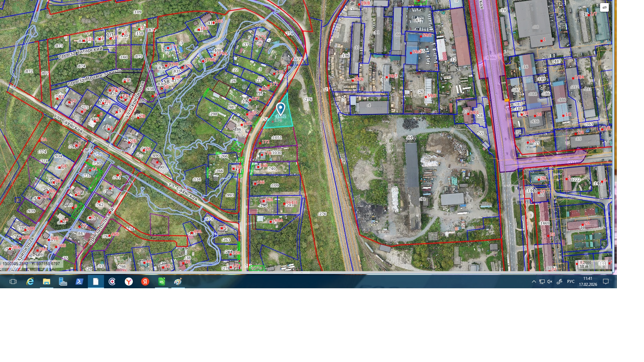Click the ruler measure button at top-right of map

coord(604,7)
